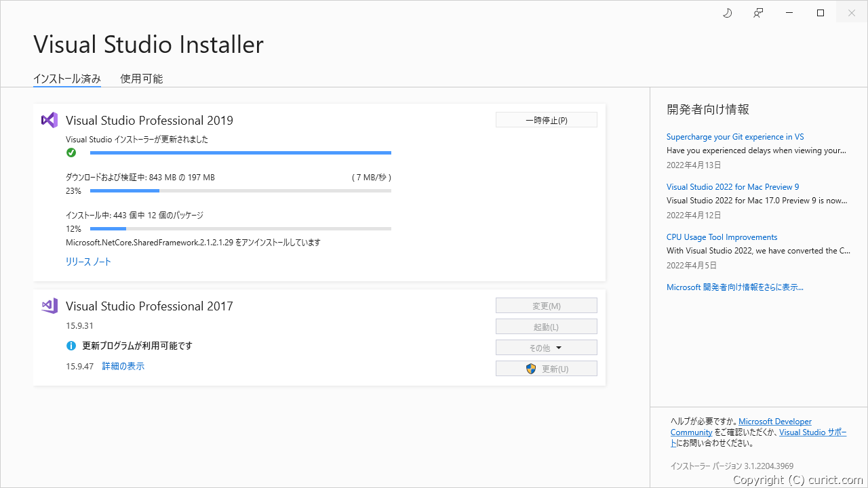Open the Supercharge your Git experience article

point(735,136)
